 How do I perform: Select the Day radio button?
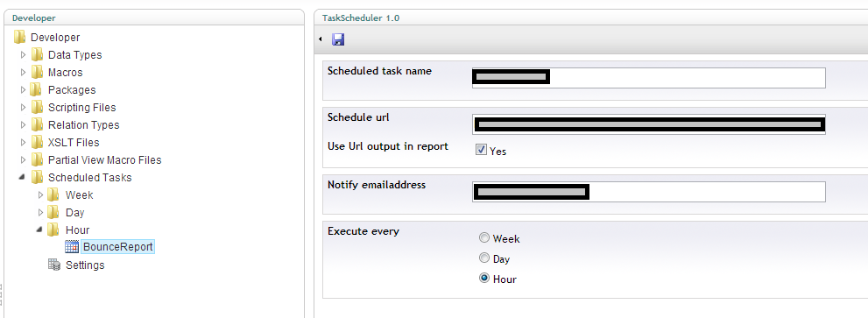tap(484, 258)
